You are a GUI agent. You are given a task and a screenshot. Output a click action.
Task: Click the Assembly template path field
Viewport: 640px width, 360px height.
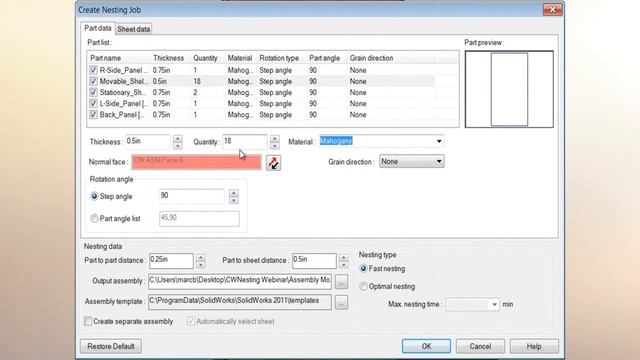click(x=240, y=302)
